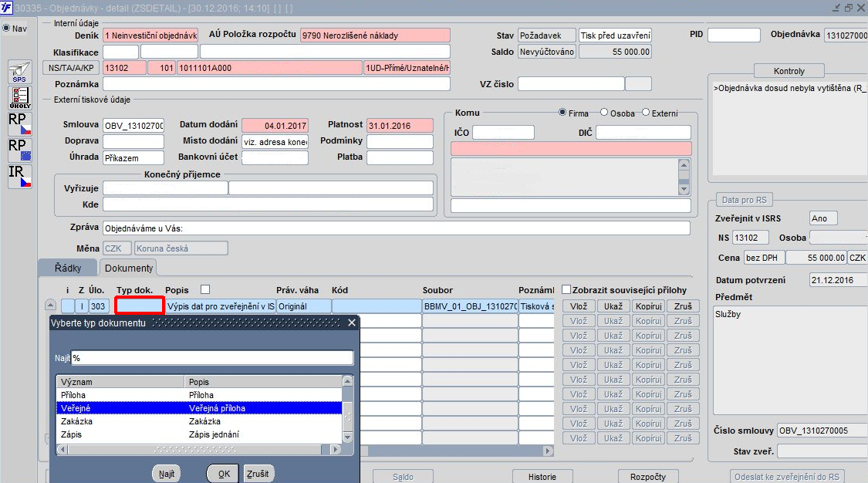This screenshot has height=483, width=868.
Task: Select the Firma radio option
Action: coord(562,113)
